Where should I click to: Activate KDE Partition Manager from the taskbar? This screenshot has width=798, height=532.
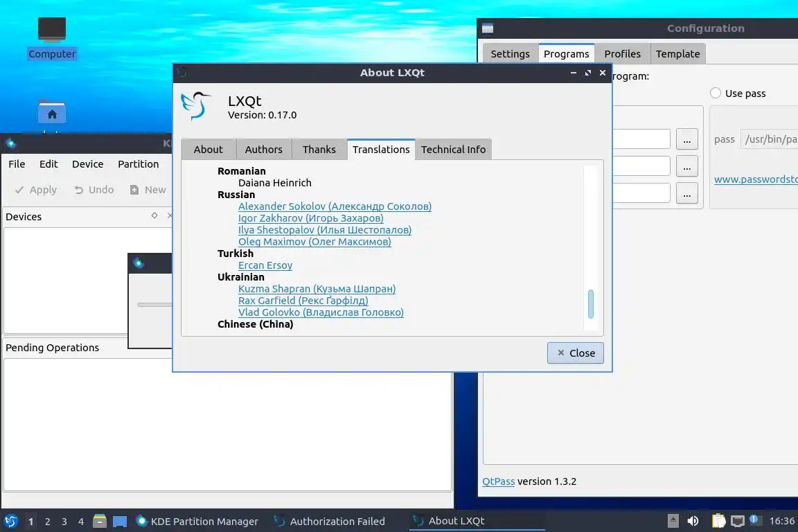198,522
